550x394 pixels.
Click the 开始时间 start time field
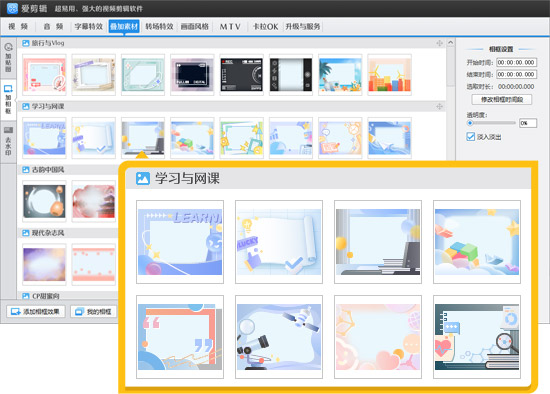[516, 62]
